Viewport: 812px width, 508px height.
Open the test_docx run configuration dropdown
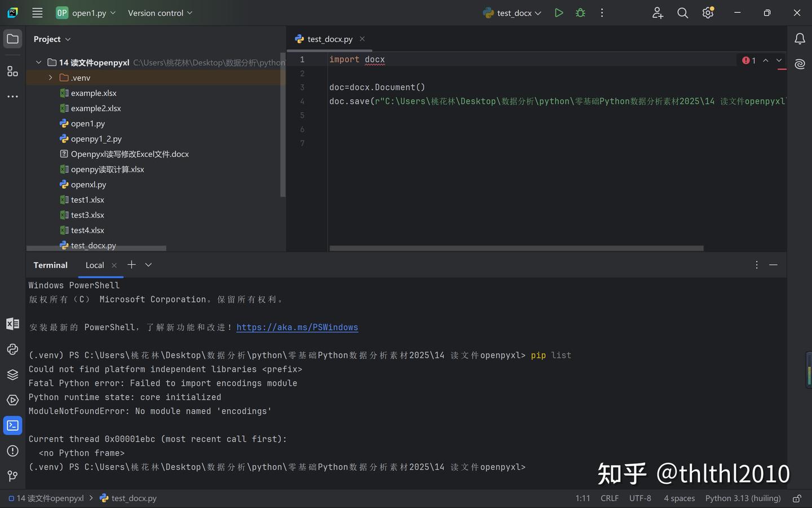(x=513, y=12)
